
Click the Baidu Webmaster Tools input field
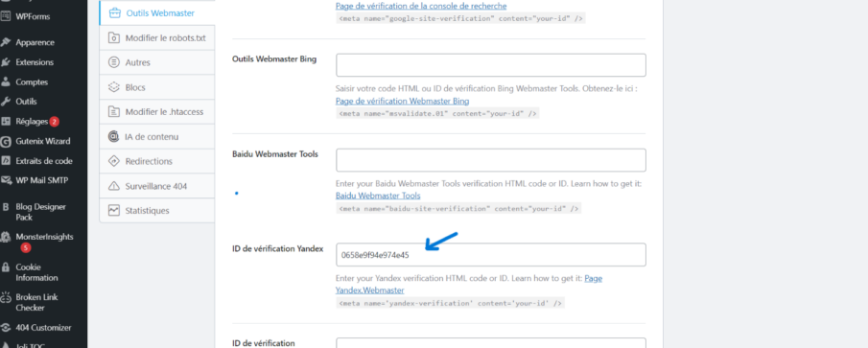point(491,160)
